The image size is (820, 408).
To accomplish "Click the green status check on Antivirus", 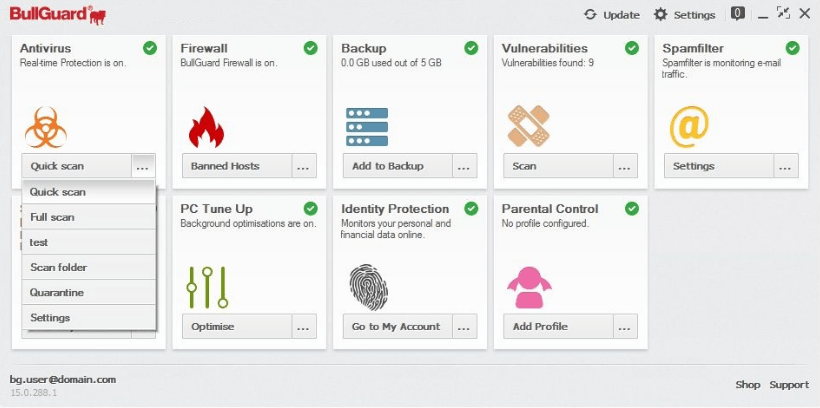I will tap(150, 48).
